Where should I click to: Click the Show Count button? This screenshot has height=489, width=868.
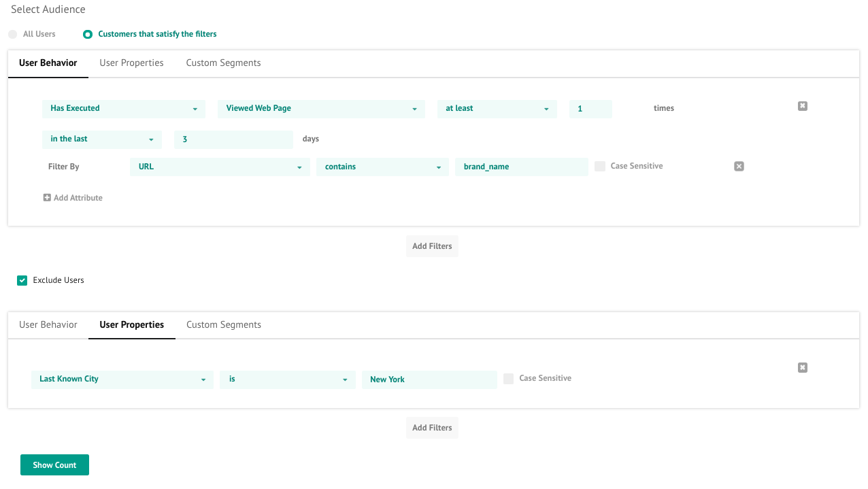[x=54, y=465]
